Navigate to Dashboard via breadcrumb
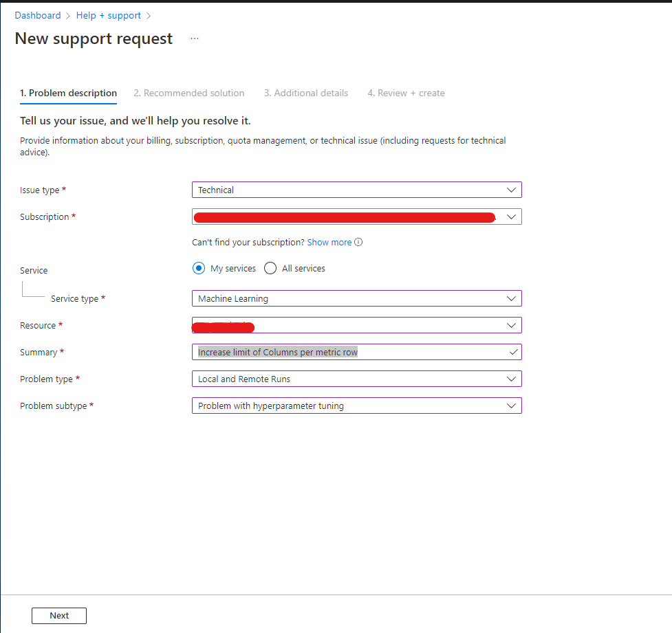The height and width of the screenshot is (633, 672). click(x=38, y=15)
